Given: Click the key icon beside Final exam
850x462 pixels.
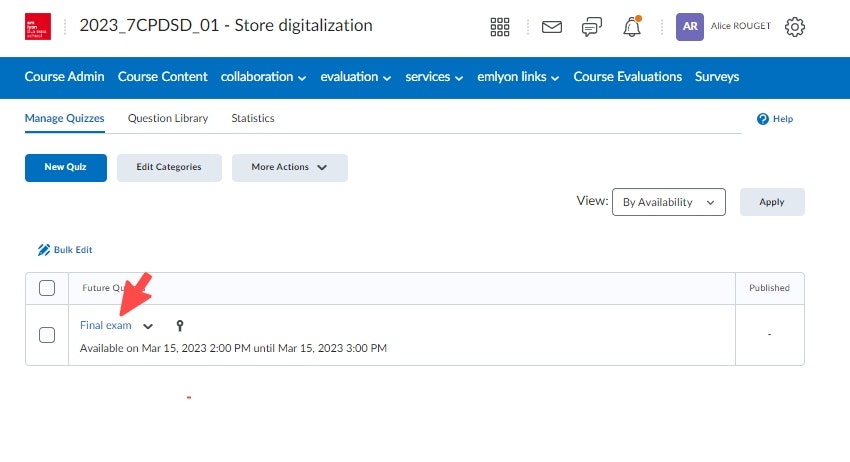Looking at the screenshot, I should pyautogui.click(x=179, y=325).
